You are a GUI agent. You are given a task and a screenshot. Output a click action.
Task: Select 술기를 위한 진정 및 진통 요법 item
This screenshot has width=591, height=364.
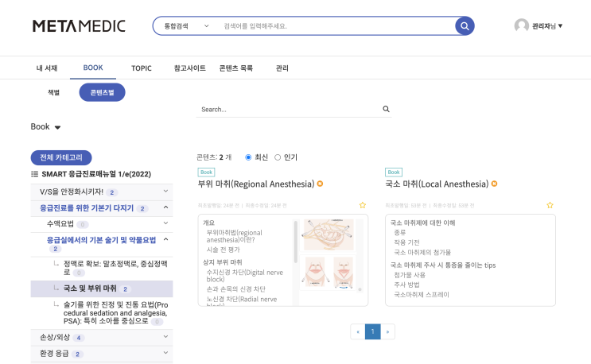pos(102,313)
